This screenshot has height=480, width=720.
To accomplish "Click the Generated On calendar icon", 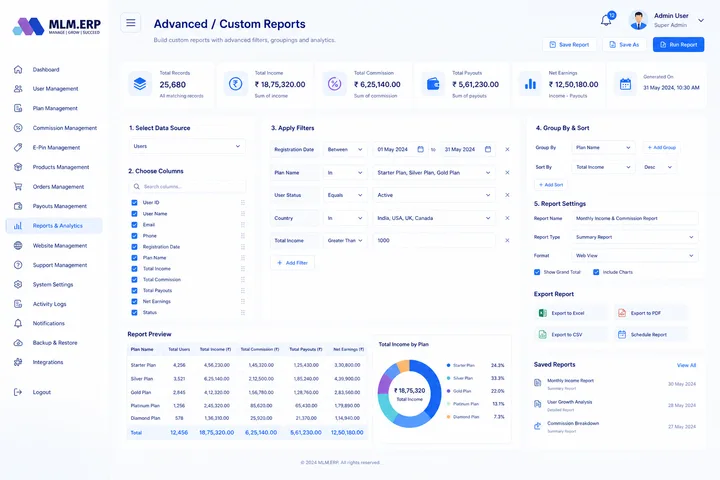I will (x=625, y=84).
